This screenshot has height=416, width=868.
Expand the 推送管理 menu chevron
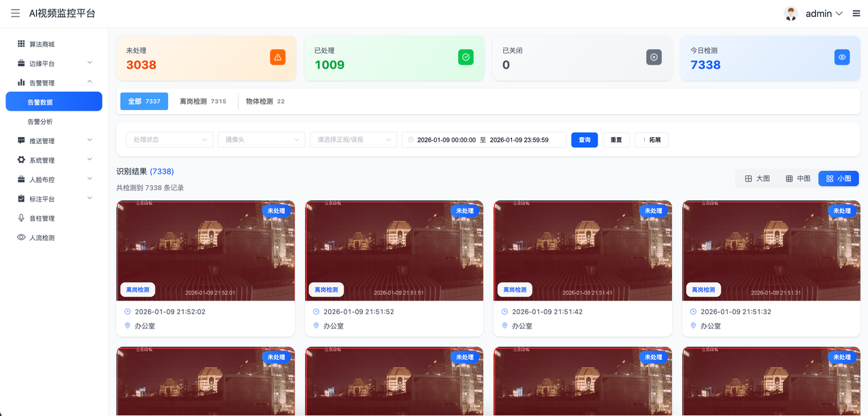click(90, 140)
